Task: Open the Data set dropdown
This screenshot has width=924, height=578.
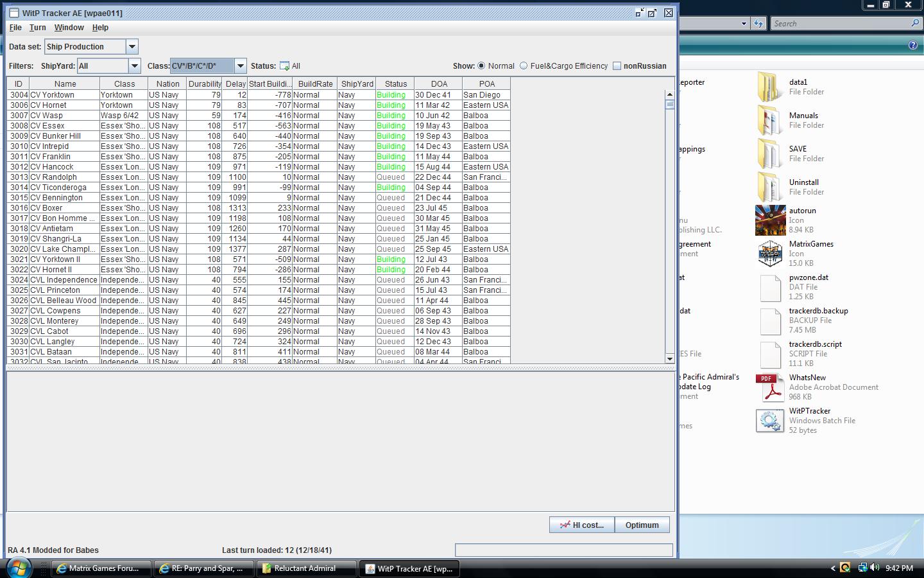Action: pos(132,46)
